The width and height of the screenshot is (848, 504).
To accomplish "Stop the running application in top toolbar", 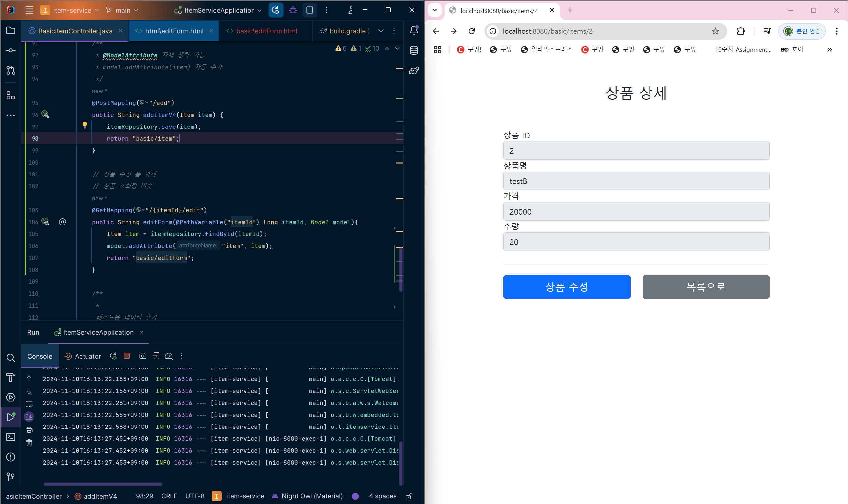I will coord(310,10).
